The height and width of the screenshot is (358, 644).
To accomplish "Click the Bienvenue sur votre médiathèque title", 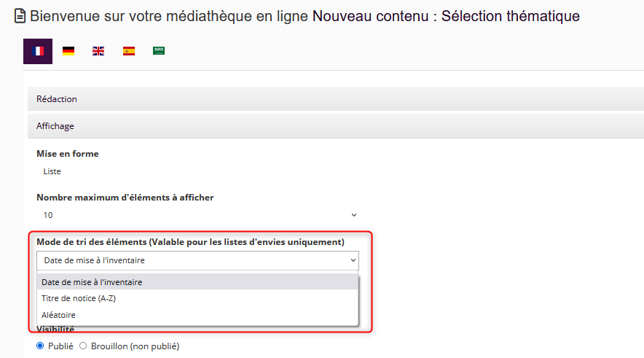I will coord(169,15).
